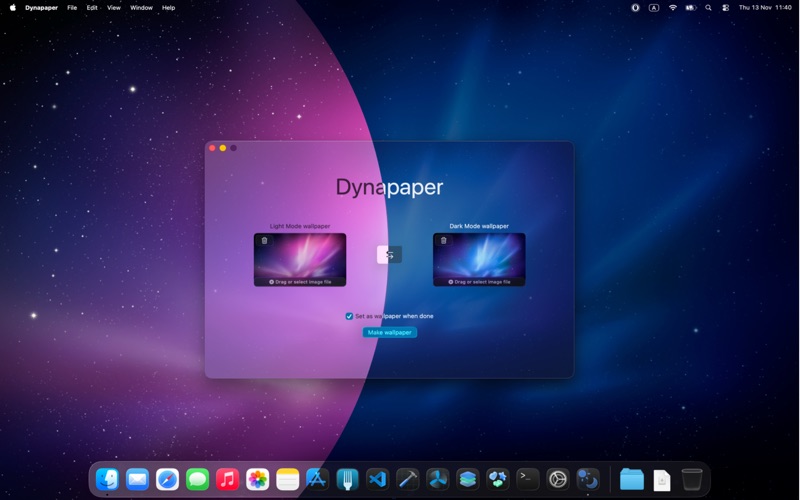Open the Apple menu
This screenshot has width=800, height=500.
(x=13, y=8)
